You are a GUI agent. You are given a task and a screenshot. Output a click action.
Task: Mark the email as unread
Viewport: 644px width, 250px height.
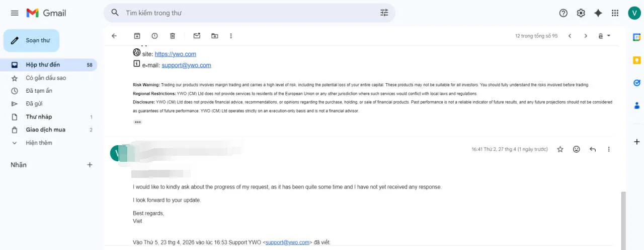pyautogui.click(x=197, y=36)
